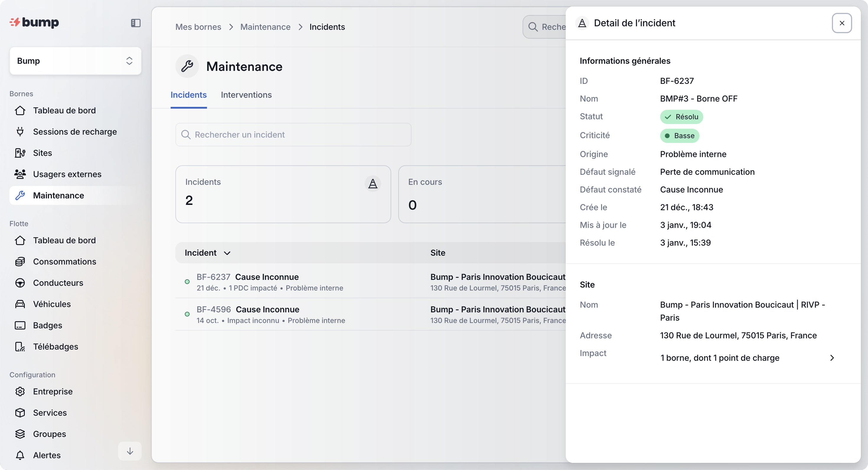Go to Mes bornes breadcrumb

click(198, 27)
